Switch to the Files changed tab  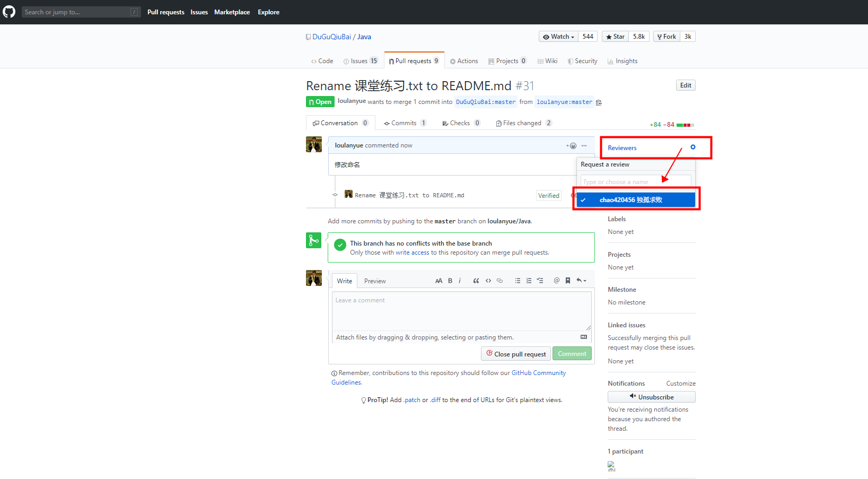[x=524, y=123]
